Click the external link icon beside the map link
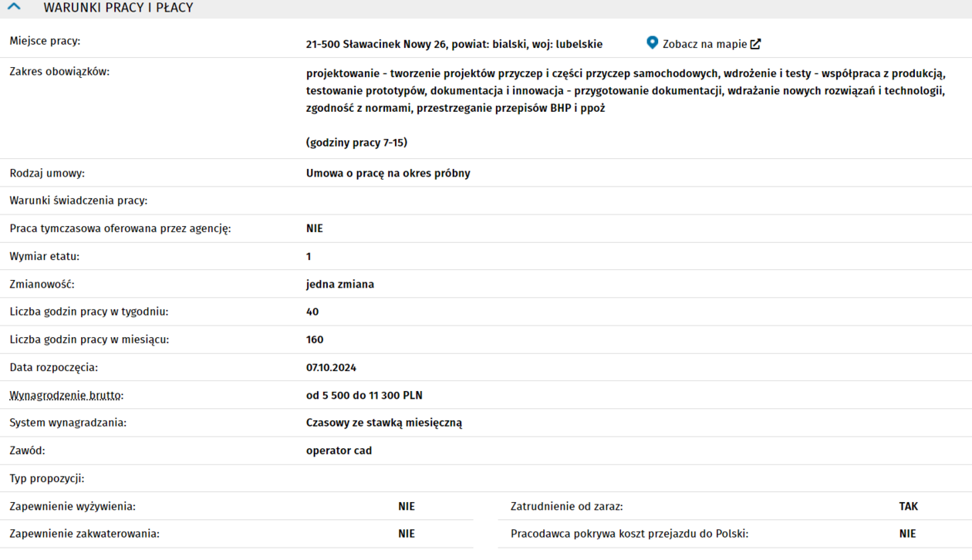 pyautogui.click(x=756, y=44)
